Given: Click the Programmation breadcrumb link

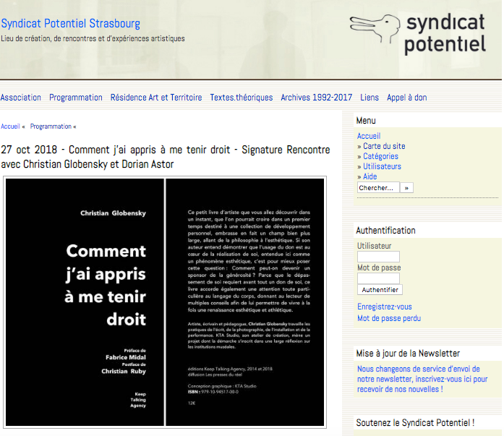Looking at the screenshot, I should 51,127.
